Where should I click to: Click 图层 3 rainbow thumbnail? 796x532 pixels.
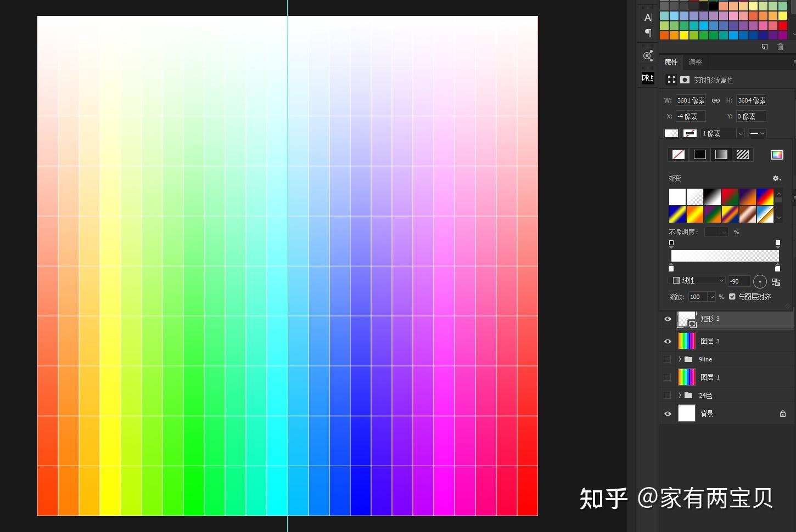pyautogui.click(x=687, y=341)
